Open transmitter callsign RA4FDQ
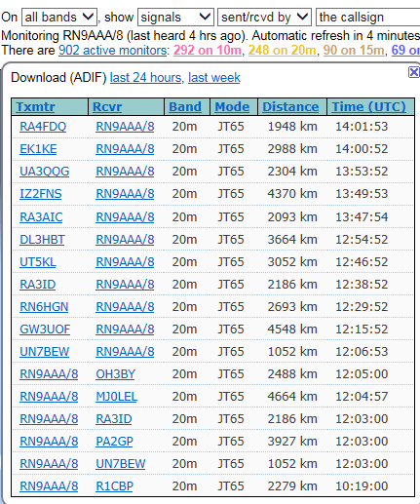The height and width of the screenshot is (504, 420). 43,127
